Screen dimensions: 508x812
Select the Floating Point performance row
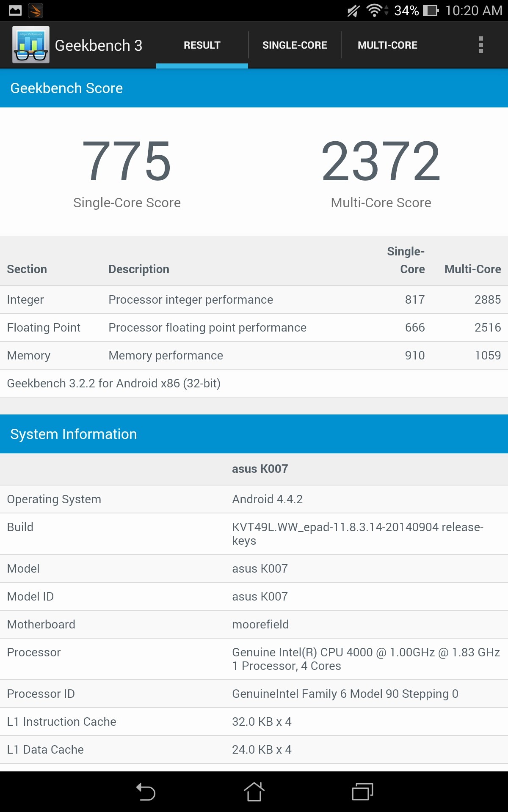[x=254, y=328]
